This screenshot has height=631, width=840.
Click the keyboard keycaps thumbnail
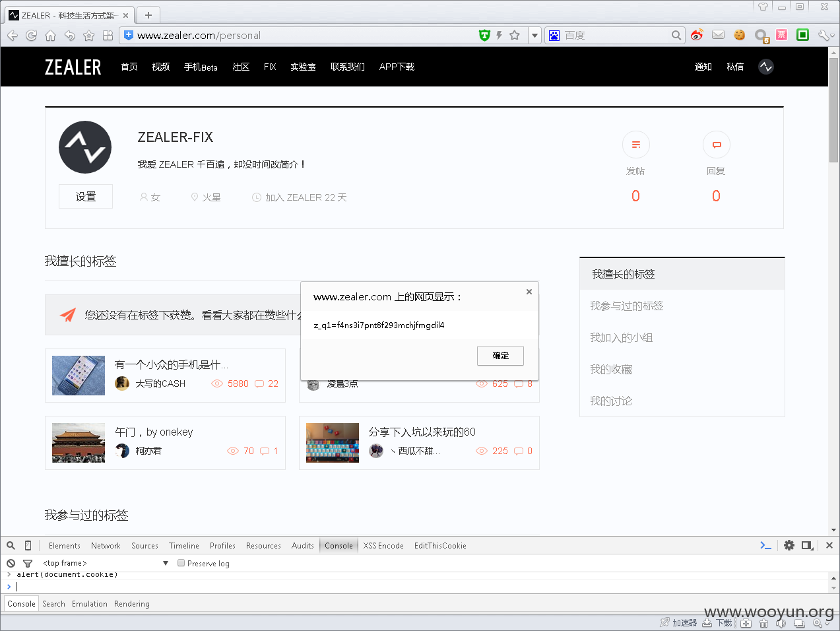click(x=333, y=443)
